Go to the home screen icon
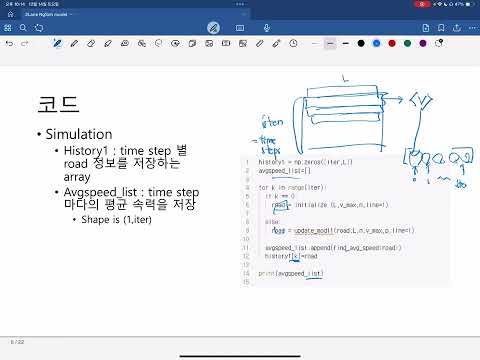480x360 pixels. (11, 14)
